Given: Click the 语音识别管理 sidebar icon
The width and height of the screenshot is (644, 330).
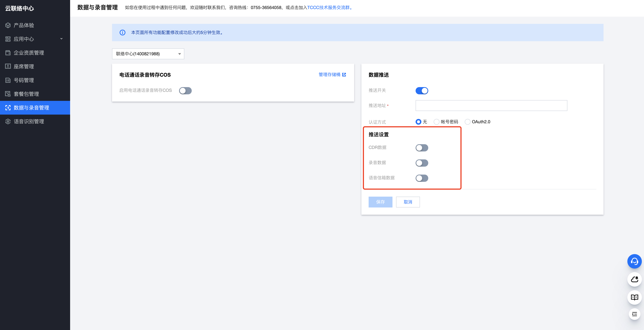Looking at the screenshot, I should click(8, 121).
